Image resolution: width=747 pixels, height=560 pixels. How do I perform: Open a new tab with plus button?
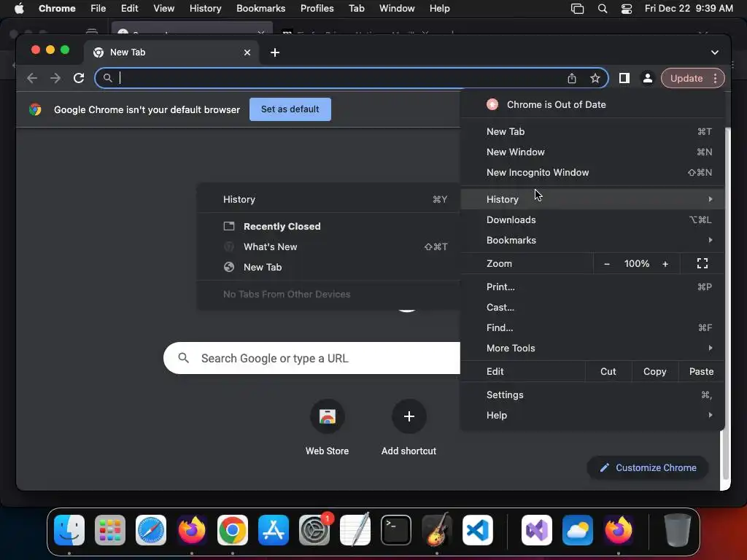(275, 52)
